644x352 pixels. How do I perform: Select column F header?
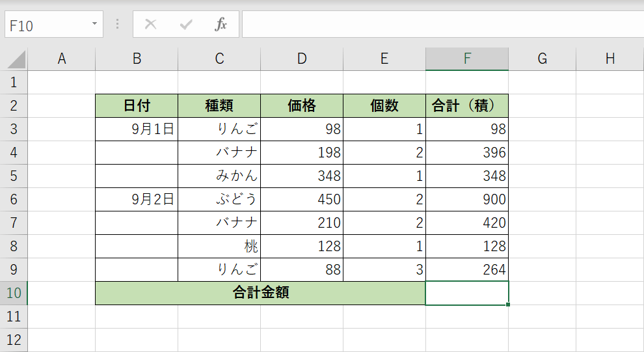pyautogui.click(x=467, y=59)
